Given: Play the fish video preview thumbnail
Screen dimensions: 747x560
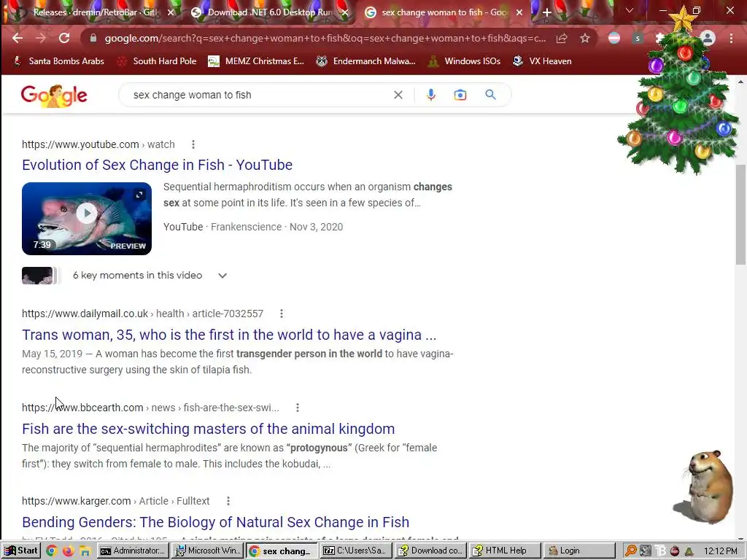Looking at the screenshot, I should 87,219.
